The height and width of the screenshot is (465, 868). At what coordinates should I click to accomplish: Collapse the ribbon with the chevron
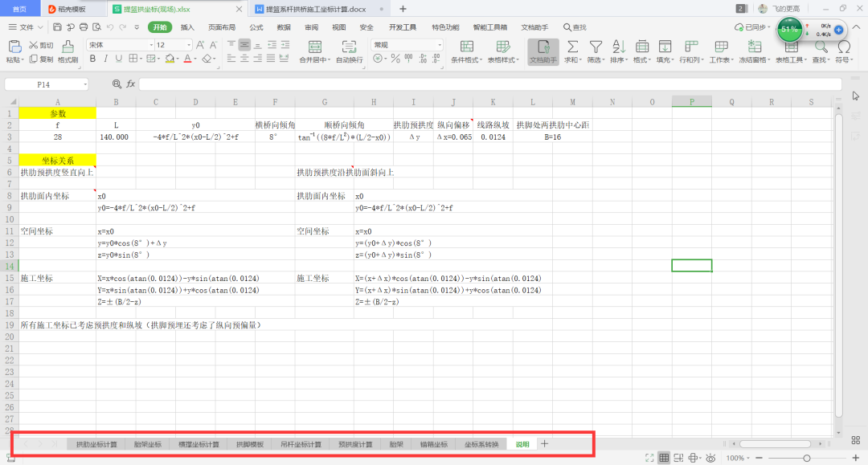tap(856, 27)
